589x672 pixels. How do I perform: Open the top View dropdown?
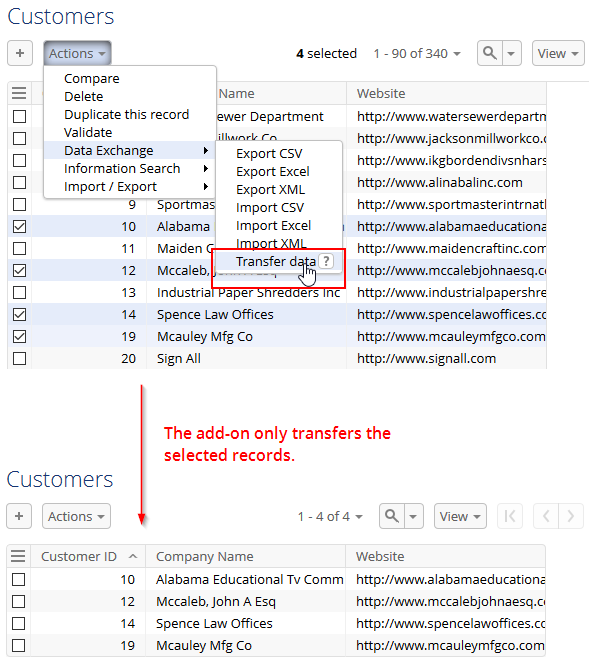558,53
